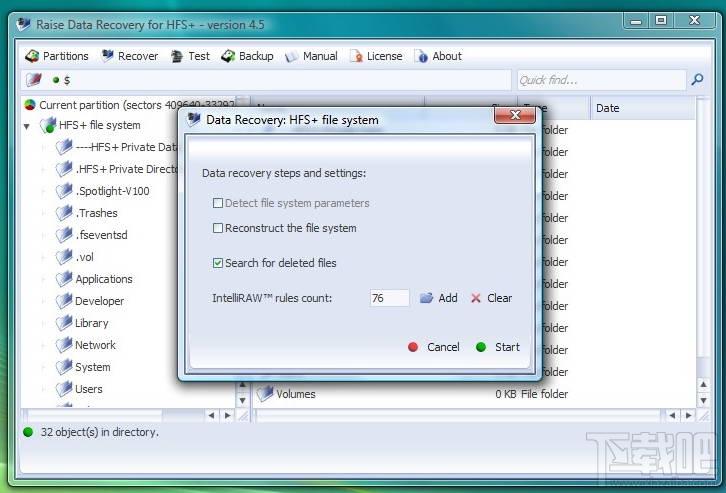This screenshot has width=726, height=493.
Task: Open the License dialog
Action: point(376,56)
